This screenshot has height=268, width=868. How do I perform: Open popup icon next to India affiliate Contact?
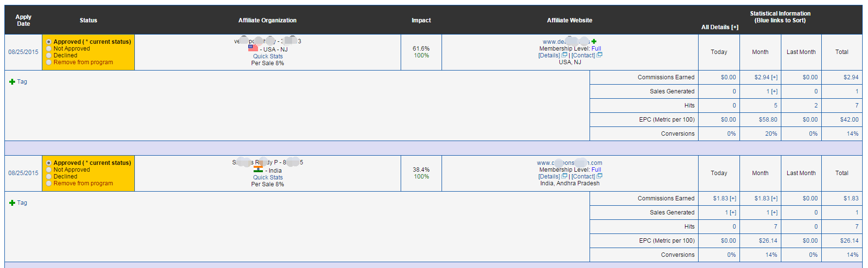coord(600,176)
